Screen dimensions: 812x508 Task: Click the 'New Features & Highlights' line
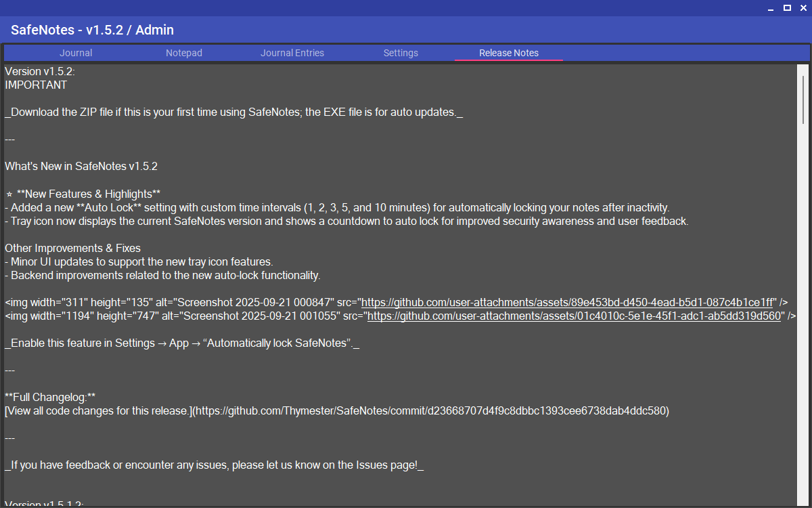click(83, 194)
